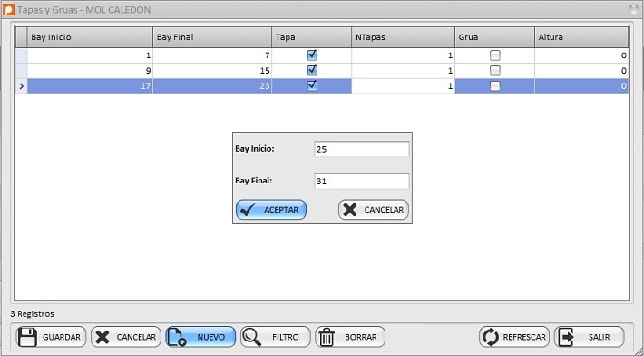Sort by the NTapas column header
Image resolution: width=644 pixels, height=356 pixels.
tap(403, 37)
